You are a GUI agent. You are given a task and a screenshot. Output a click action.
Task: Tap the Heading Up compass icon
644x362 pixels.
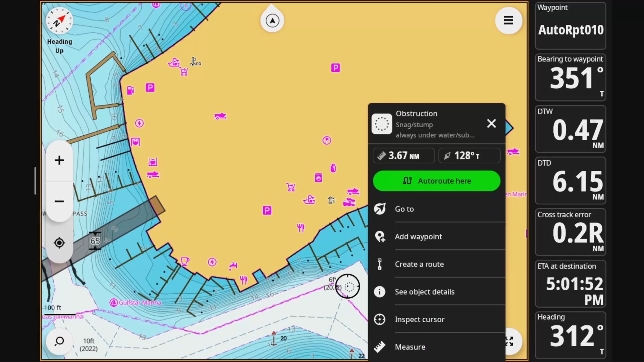tap(59, 21)
